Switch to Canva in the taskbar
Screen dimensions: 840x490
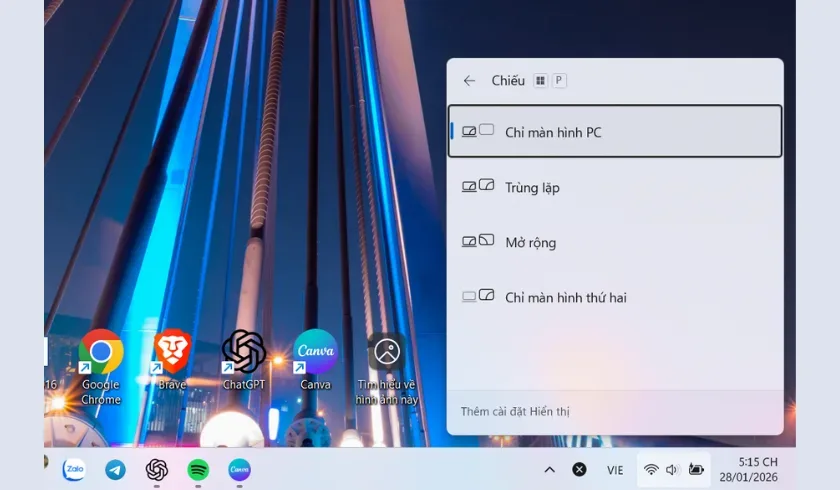(239, 470)
